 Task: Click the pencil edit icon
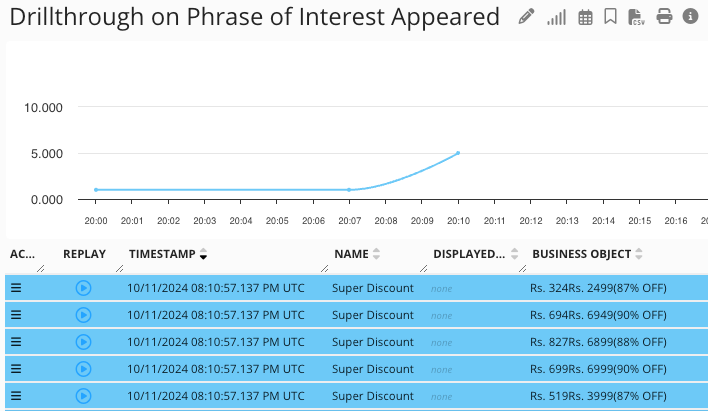[527, 17]
